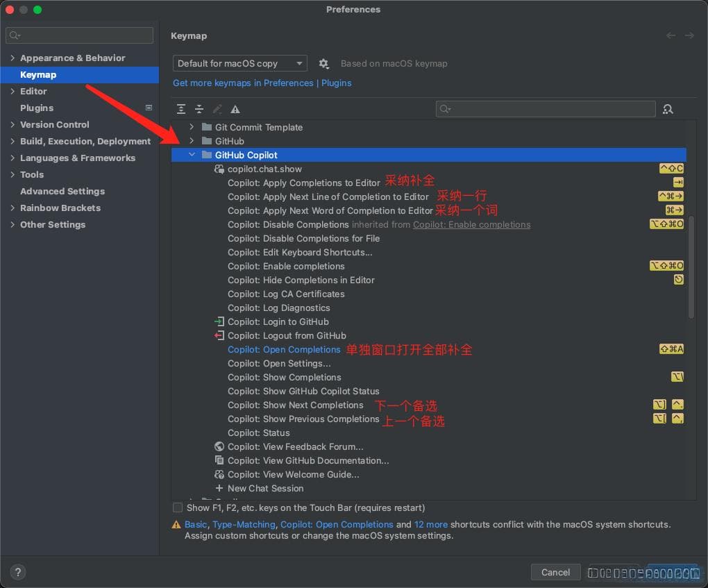
Task: Follow the Copilot: Enable completions inherited link
Action: coord(471,224)
